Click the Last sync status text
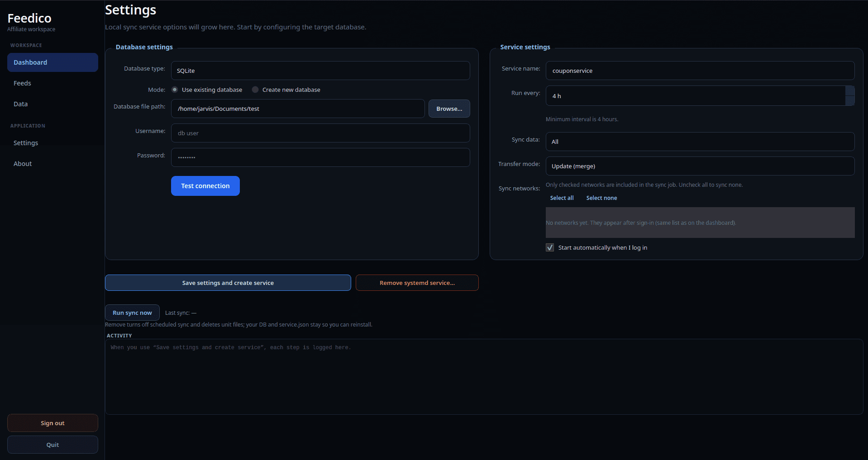The image size is (868, 460). tap(181, 313)
